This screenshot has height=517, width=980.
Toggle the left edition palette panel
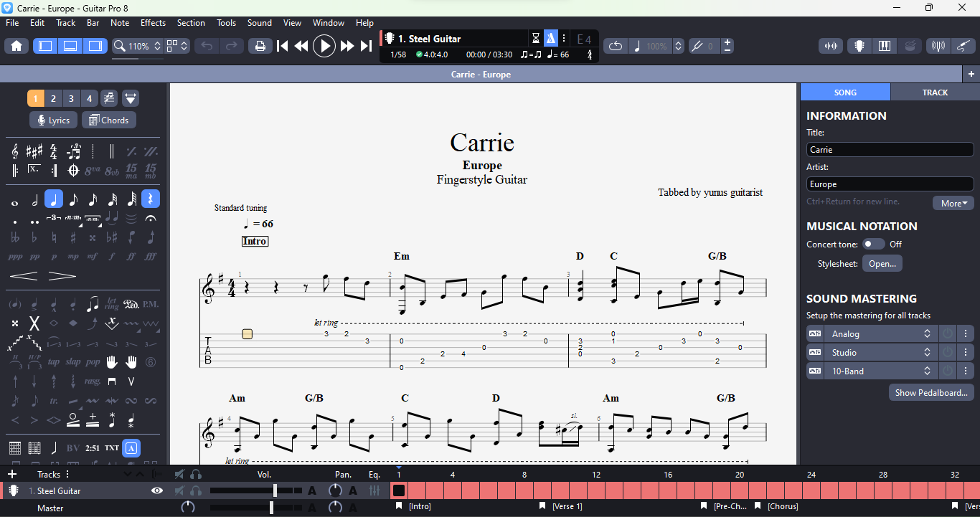pos(45,46)
